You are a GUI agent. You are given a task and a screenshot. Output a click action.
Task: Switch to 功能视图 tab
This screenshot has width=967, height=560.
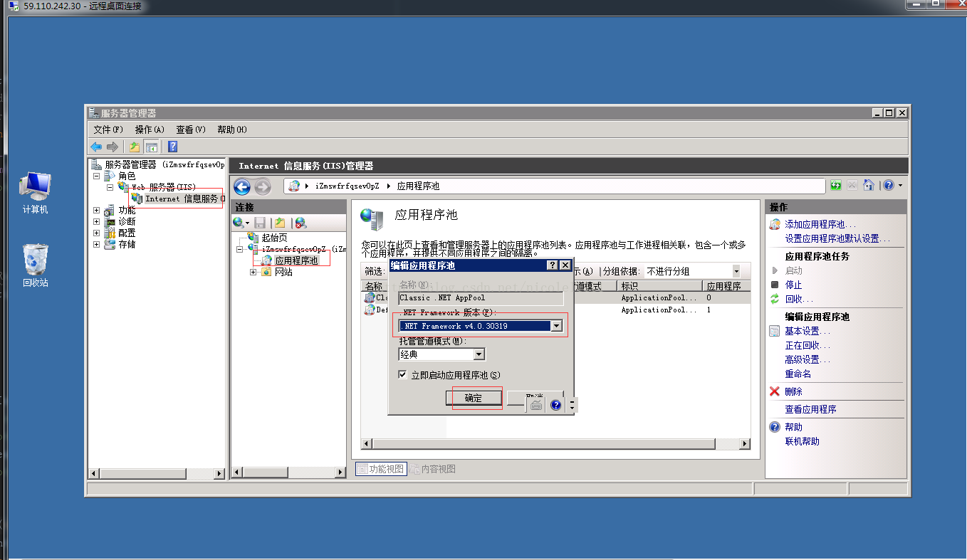tap(381, 469)
